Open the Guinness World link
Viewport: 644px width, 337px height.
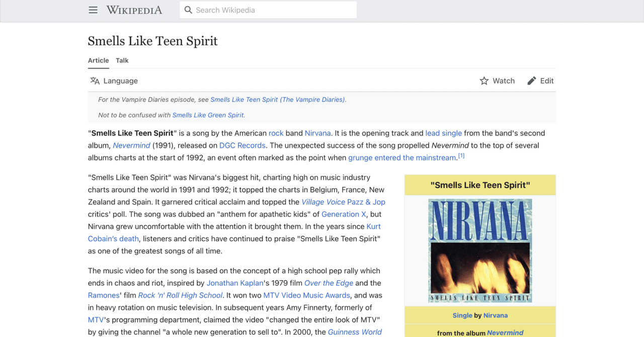pos(355,332)
